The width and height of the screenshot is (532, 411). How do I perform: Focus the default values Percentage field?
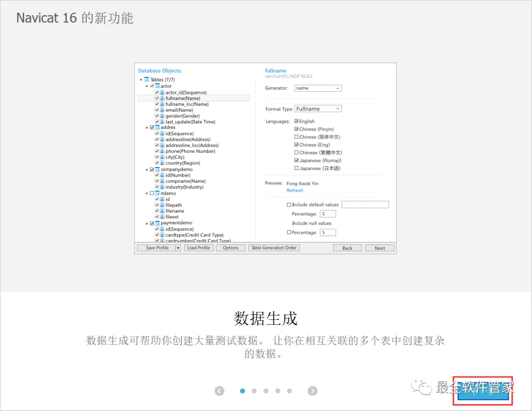pos(328,214)
